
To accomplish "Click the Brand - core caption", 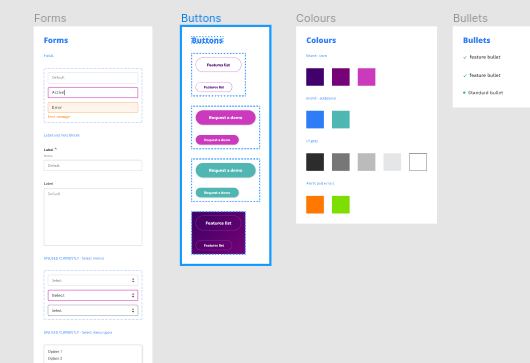I will click(x=316, y=56).
